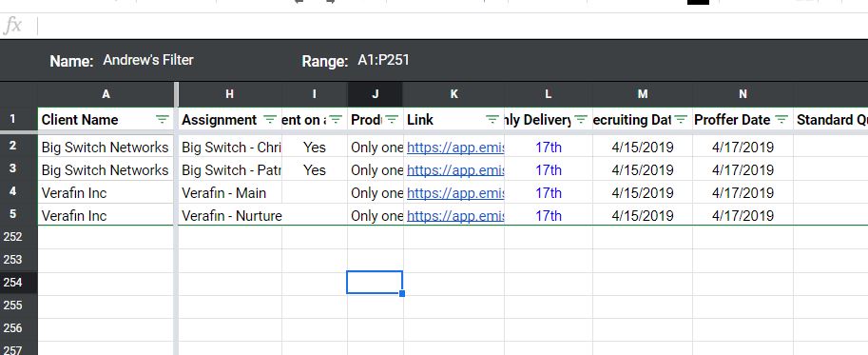Select column M header
The width and height of the screenshot is (868, 355).
642,94
